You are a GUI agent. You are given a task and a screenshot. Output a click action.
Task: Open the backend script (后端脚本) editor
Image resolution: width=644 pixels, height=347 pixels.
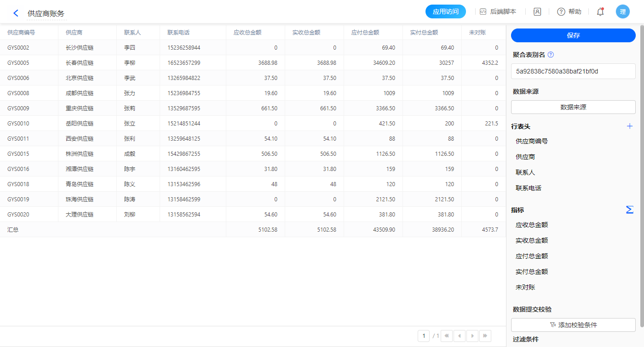point(498,12)
